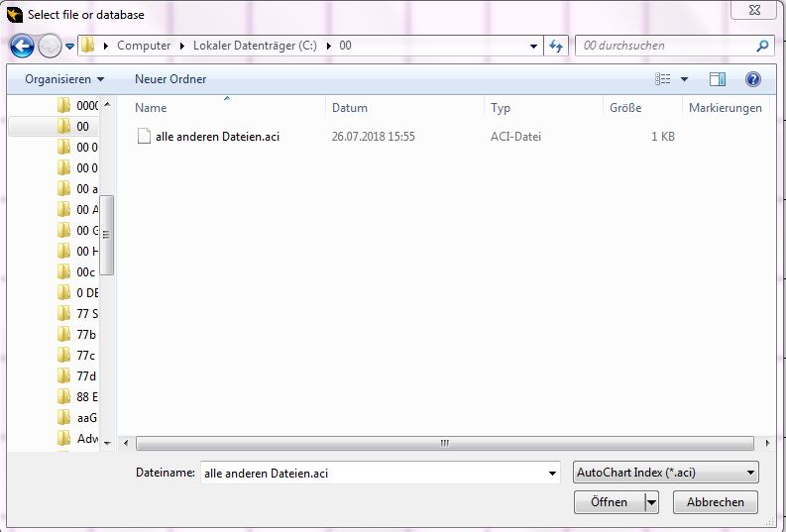Click the refresh button beside address bar

556,46
